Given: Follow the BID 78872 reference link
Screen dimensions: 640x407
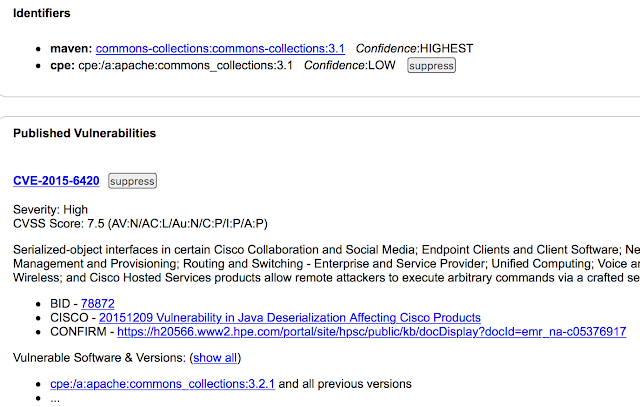Looking at the screenshot, I should coord(98,304).
